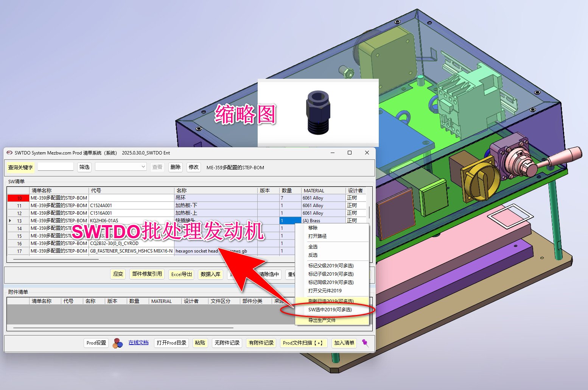The width and height of the screenshot is (588, 390).
Task: Click the 部件修复引用 button
Action: (147, 274)
